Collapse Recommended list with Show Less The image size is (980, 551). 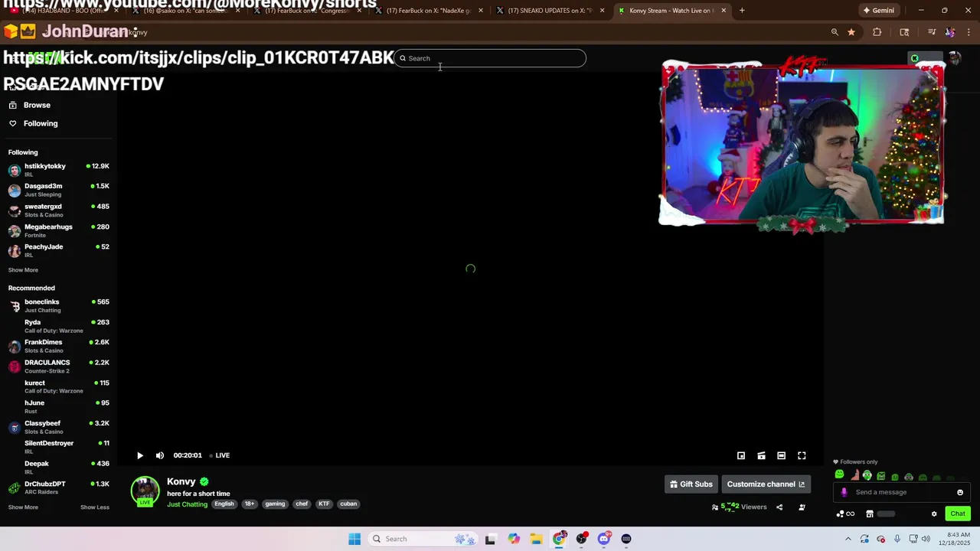click(x=95, y=507)
